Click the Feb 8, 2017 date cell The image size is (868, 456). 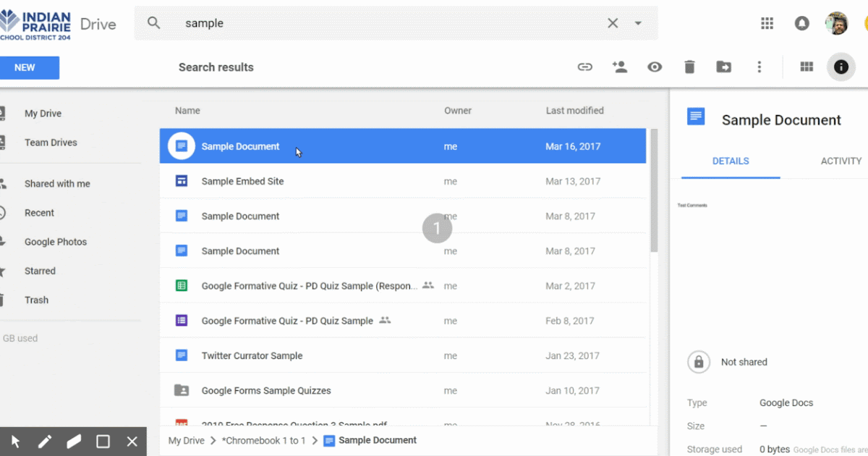tap(571, 321)
